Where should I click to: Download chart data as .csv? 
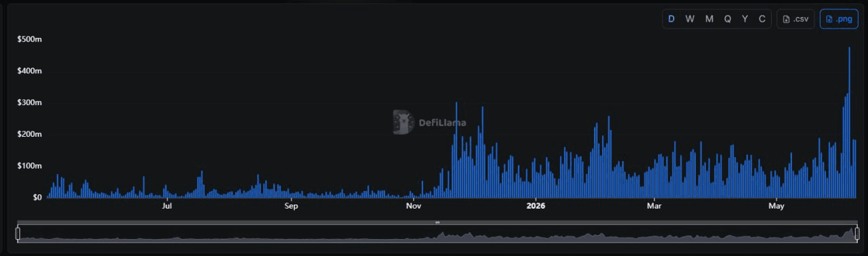pyautogui.click(x=795, y=19)
